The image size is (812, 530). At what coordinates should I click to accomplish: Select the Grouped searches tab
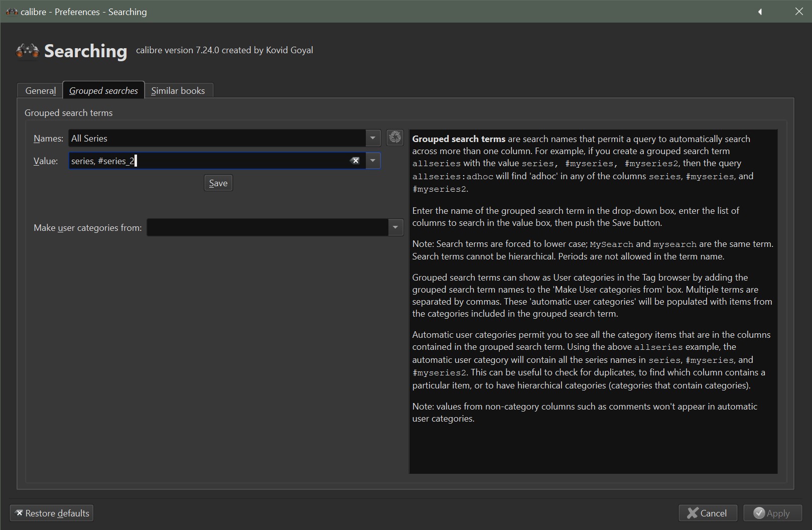103,90
